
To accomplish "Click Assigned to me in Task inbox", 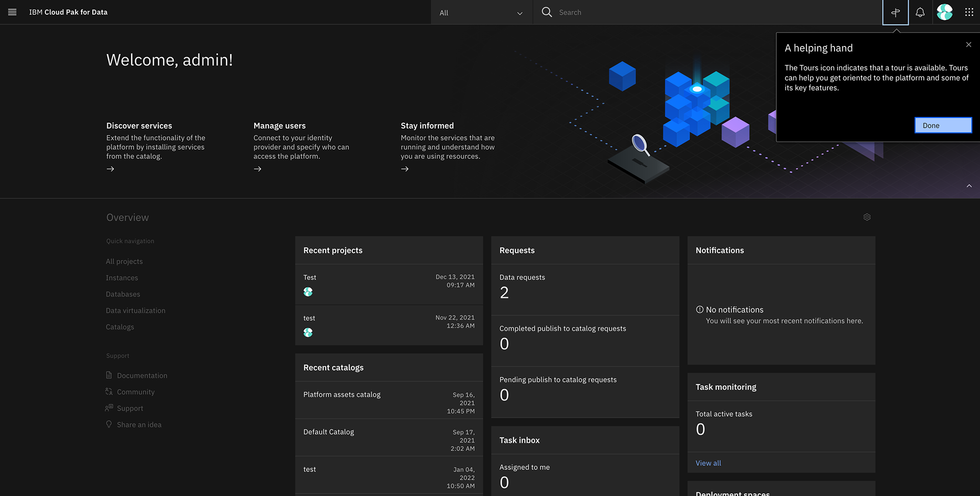I will pos(524,467).
